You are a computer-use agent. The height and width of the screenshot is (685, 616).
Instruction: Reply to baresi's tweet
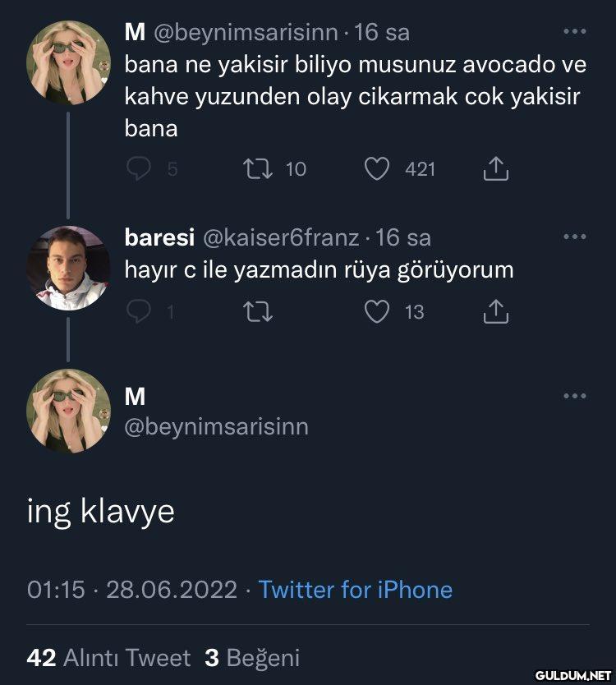pos(140,311)
